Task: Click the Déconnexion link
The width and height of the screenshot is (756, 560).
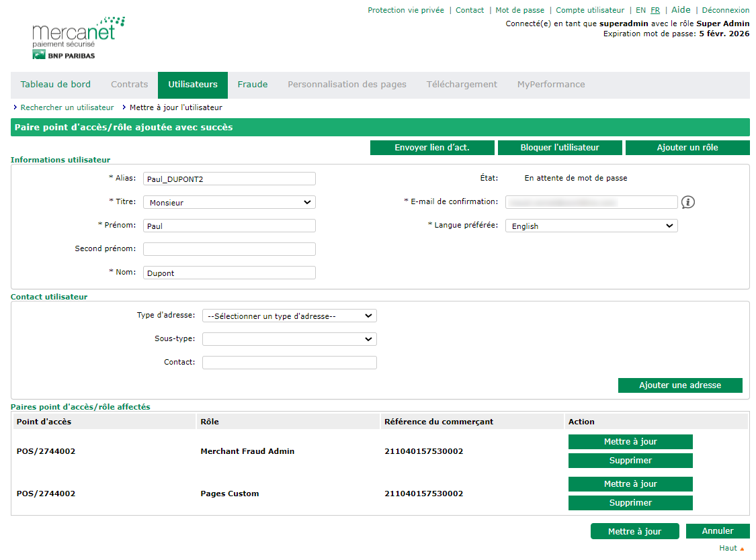Action: (725, 10)
